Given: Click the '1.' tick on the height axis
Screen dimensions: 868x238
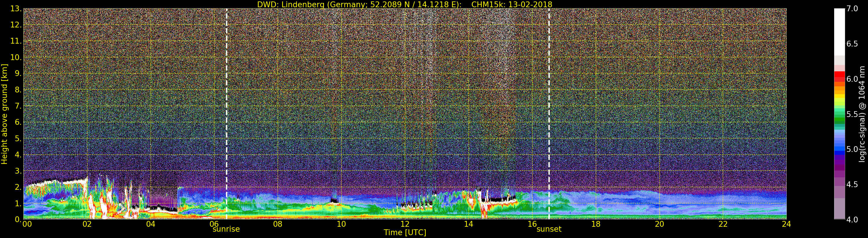Looking at the screenshot, I should 18,203.
